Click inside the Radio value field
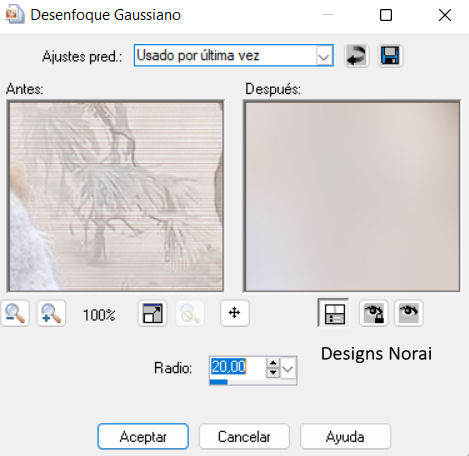This screenshot has height=456, width=469. [238, 367]
